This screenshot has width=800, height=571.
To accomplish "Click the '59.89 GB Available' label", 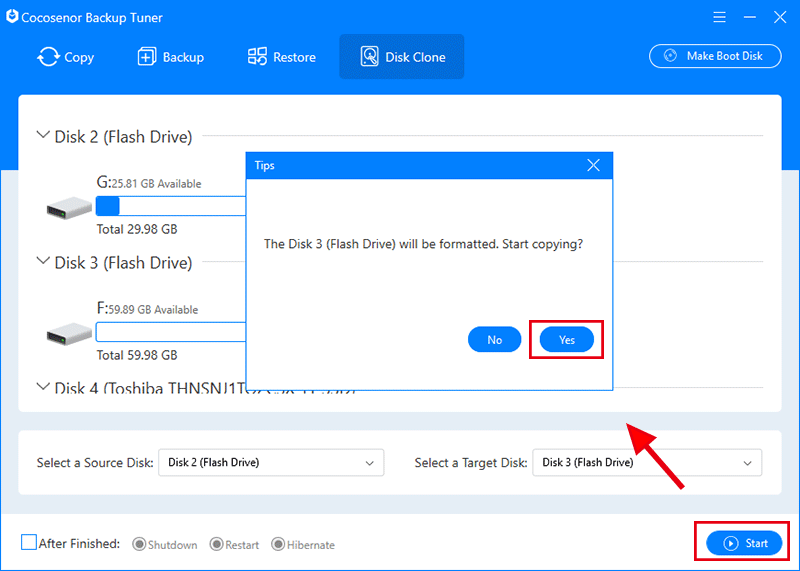I will (x=153, y=310).
